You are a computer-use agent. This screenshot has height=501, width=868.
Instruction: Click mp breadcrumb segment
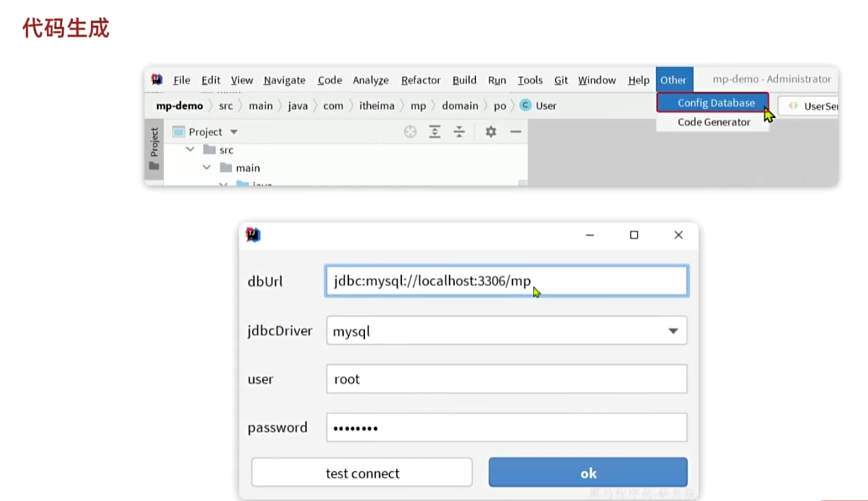[418, 105]
